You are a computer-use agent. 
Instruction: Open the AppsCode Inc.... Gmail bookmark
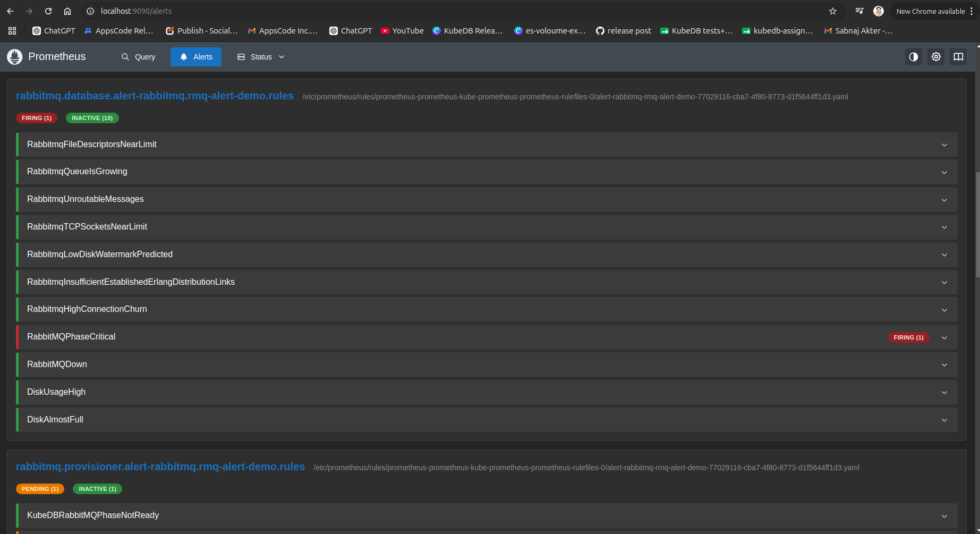click(283, 31)
